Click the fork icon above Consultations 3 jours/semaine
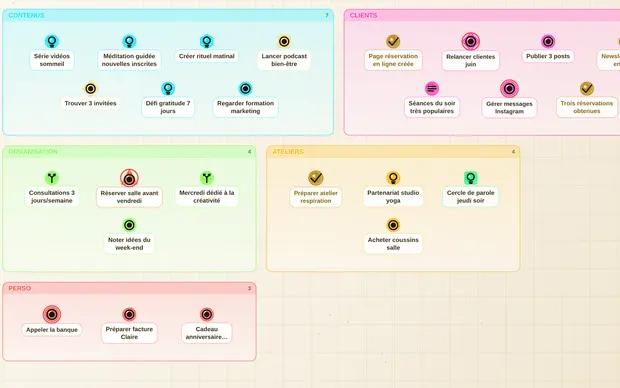The width and height of the screenshot is (620, 388). (x=52, y=178)
